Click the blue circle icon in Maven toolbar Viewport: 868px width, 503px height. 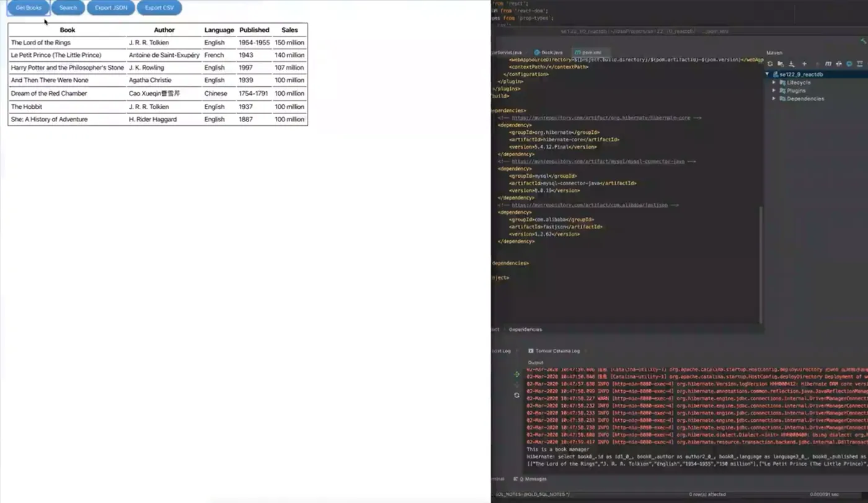pyautogui.click(x=849, y=64)
